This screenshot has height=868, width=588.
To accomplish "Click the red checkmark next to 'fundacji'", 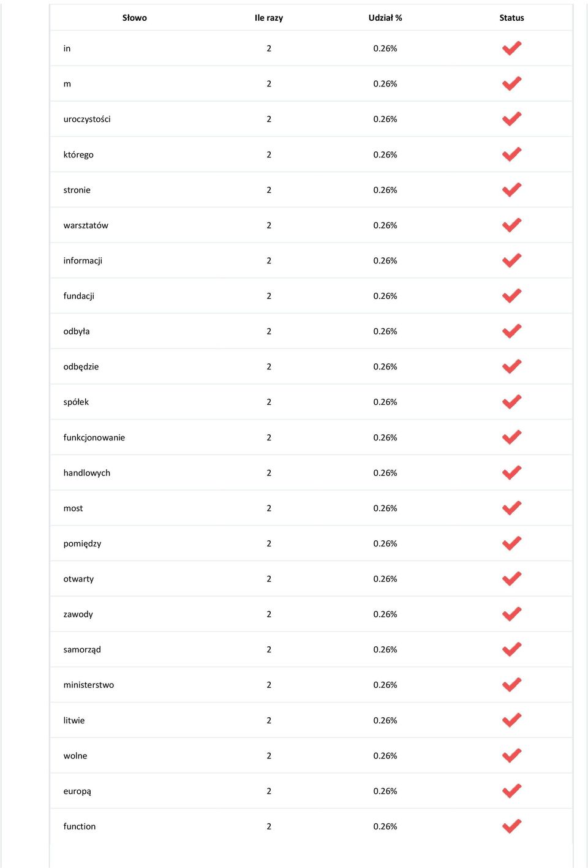I will coord(511,296).
